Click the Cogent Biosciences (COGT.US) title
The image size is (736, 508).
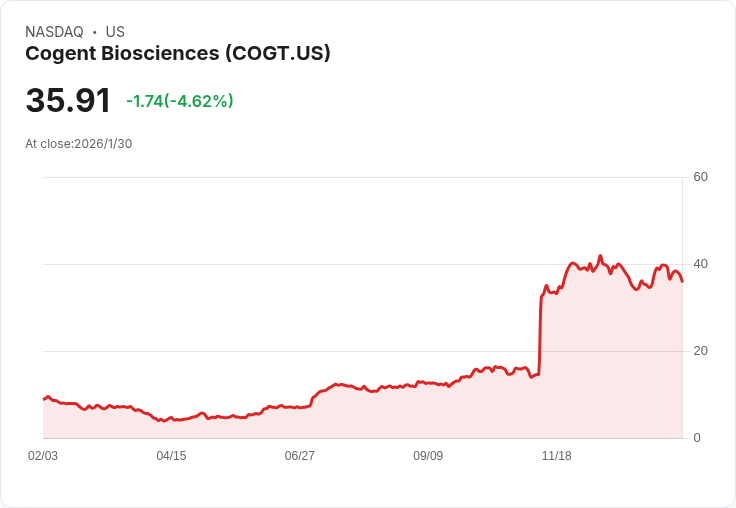click(x=178, y=54)
